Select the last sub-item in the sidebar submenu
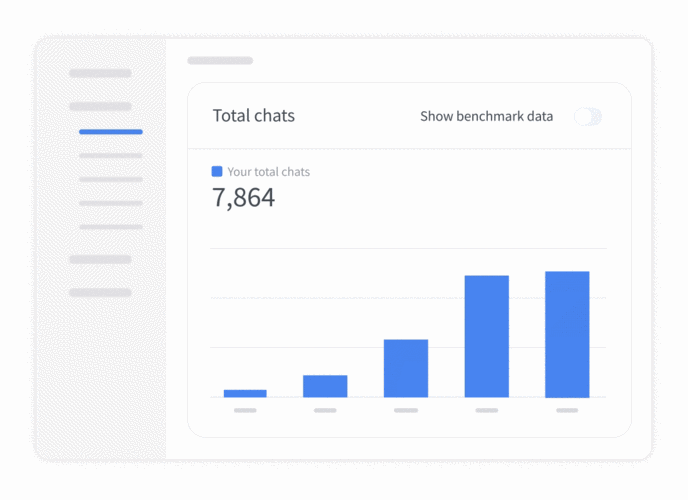 point(111,227)
